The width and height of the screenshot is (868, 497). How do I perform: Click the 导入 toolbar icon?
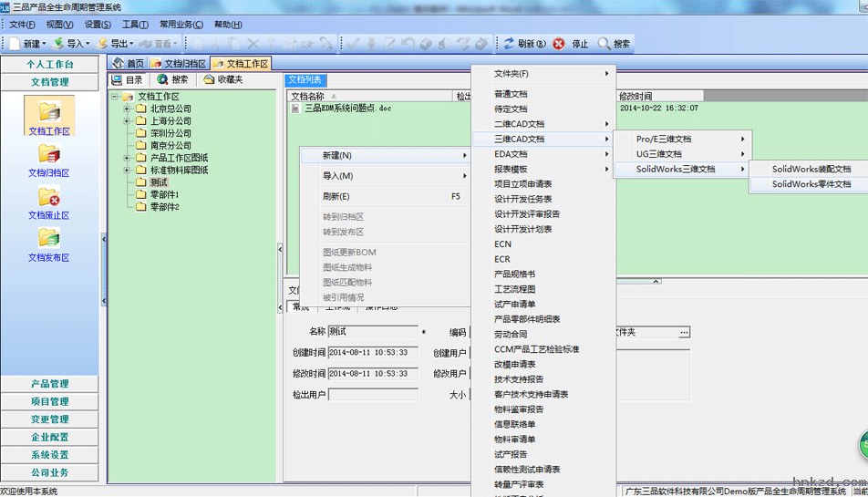pyautogui.click(x=58, y=43)
